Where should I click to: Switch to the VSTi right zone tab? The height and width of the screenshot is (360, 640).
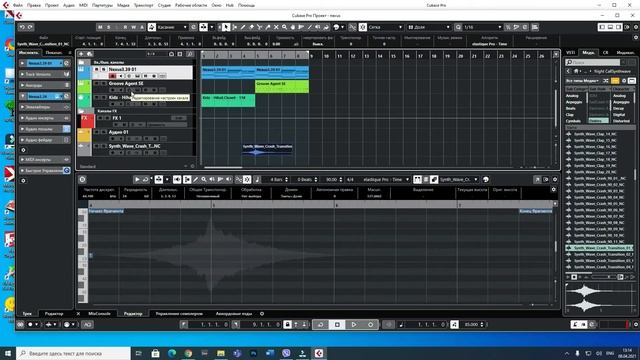[x=570, y=53]
